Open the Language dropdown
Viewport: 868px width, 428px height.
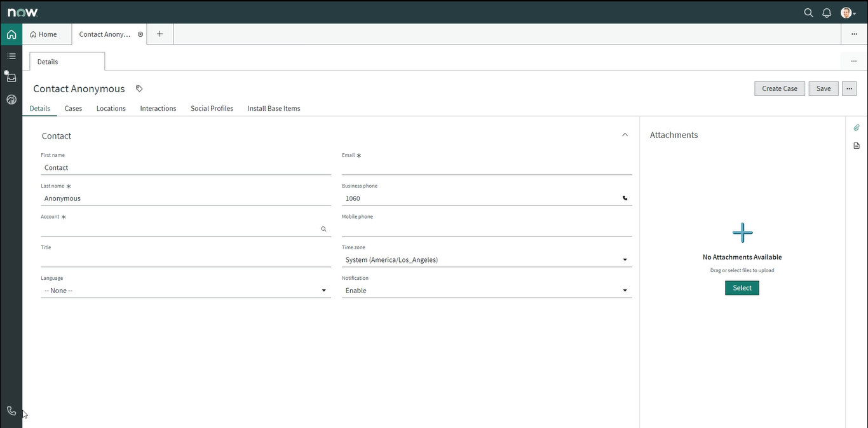[x=186, y=291]
